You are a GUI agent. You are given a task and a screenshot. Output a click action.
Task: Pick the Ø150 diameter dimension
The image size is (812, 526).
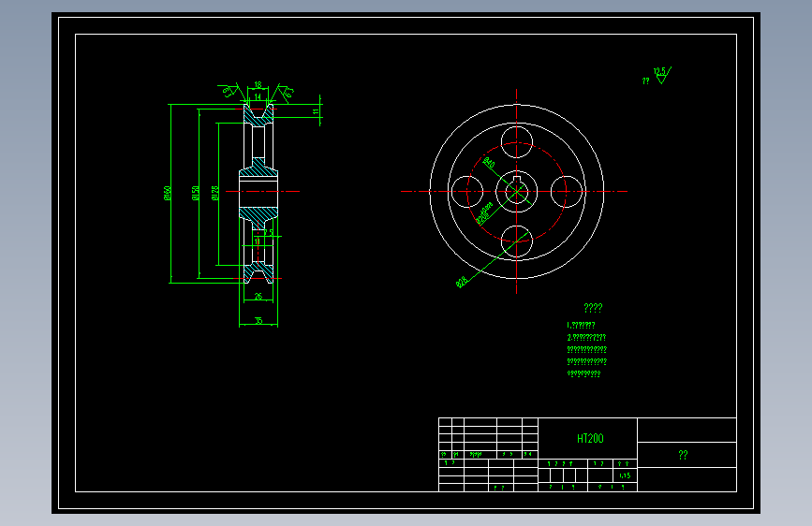[x=196, y=194]
